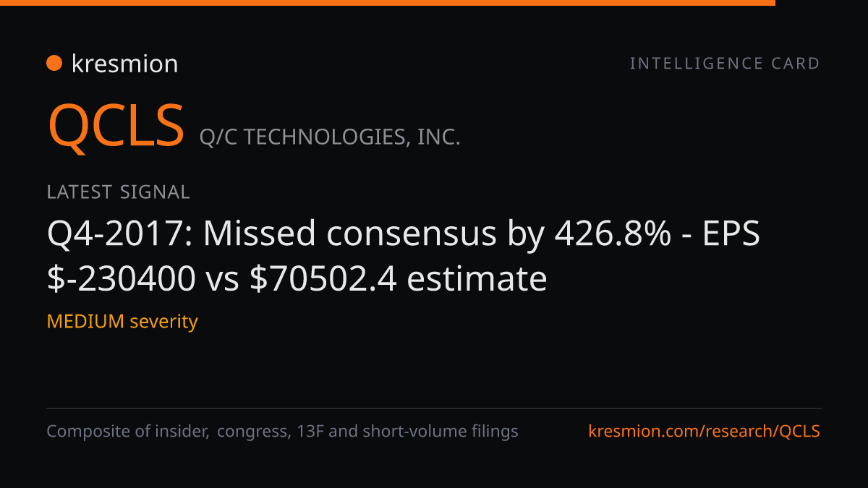Select the Q/C TECHNOLOGIES, INC. company name
This screenshot has height=488, width=868.
pyautogui.click(x=330, y=137)
